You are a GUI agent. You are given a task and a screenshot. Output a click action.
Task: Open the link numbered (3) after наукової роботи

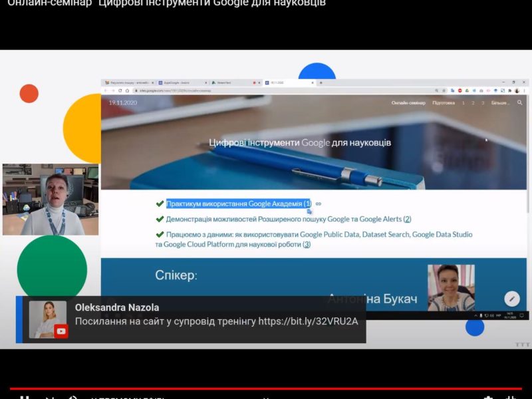307,245
